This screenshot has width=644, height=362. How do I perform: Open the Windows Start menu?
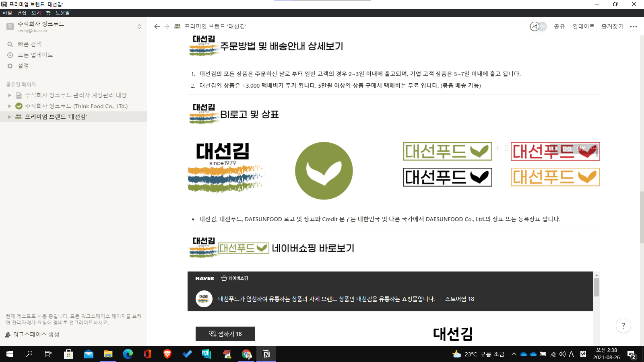[10, 354]
